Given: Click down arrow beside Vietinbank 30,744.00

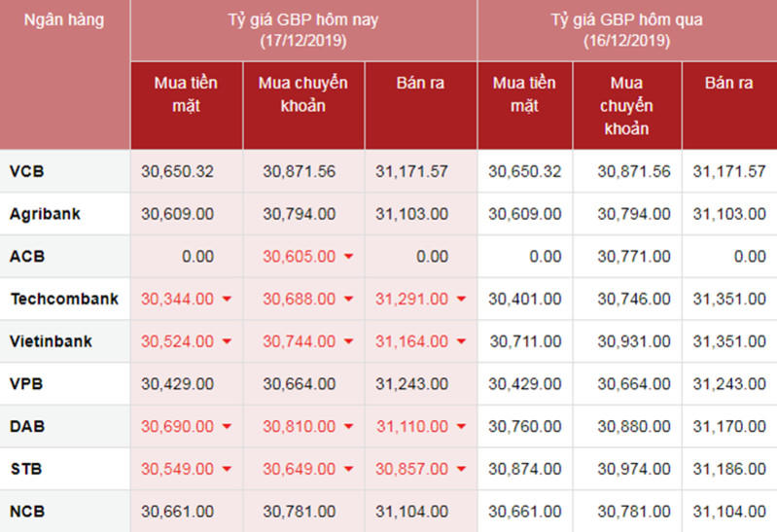Looking at the screenshot, I should (348, 342).
